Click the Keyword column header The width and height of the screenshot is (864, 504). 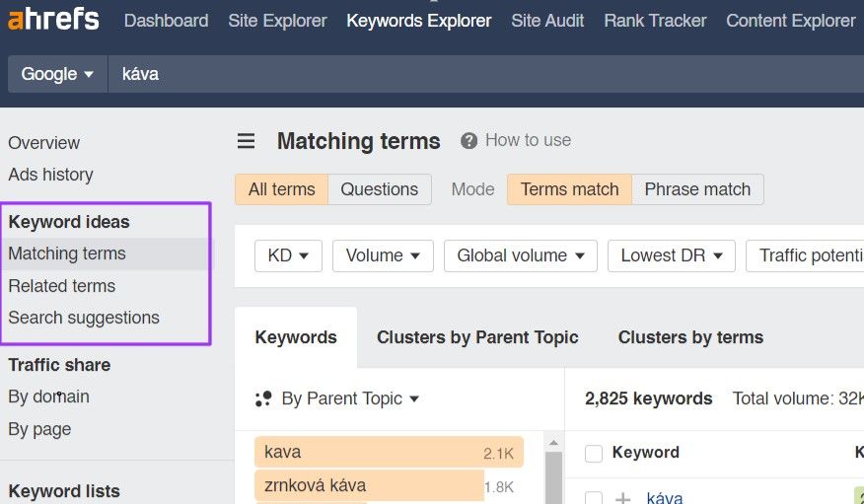(646, 453)
